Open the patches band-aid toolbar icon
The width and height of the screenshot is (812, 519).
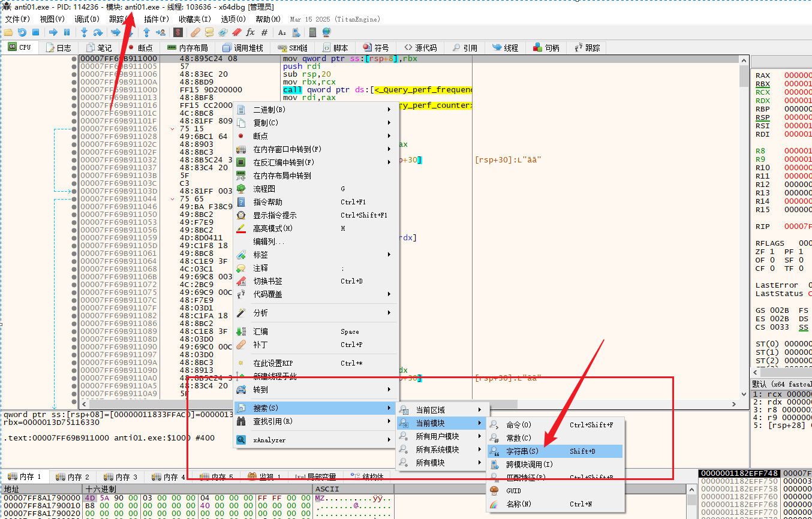[195, 32]
